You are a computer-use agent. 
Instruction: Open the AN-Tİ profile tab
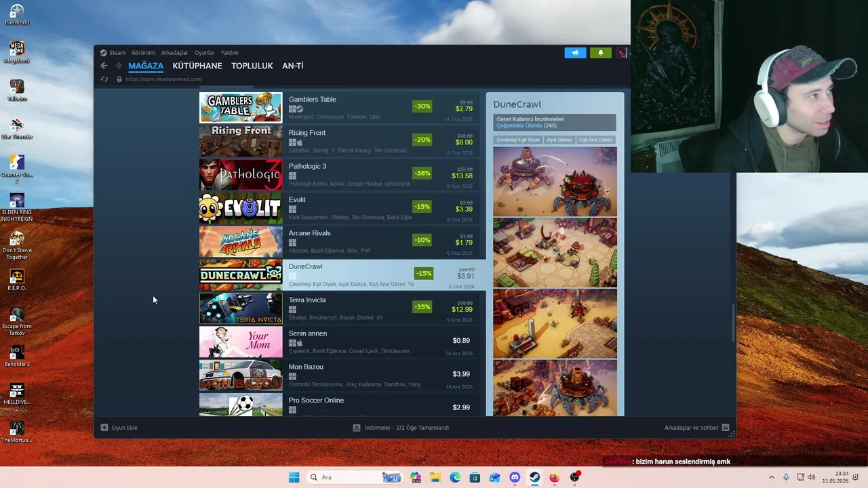pyautogui.click(x=293, y=66)
